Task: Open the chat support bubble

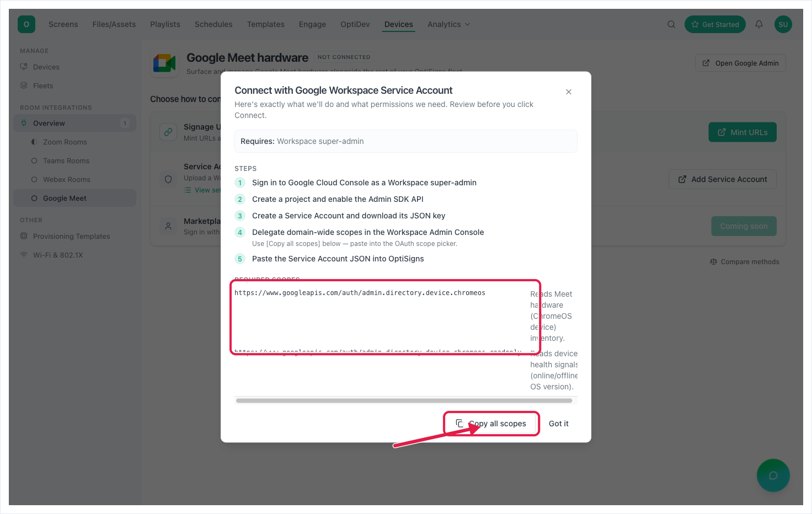Action: coord(773,475)
